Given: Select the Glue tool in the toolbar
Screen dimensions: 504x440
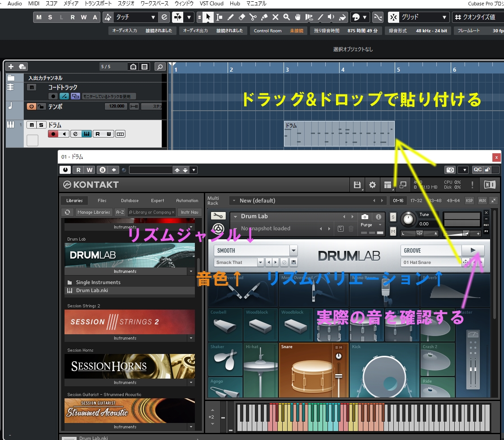Looking at the screenshot, I should coord(263,17).
